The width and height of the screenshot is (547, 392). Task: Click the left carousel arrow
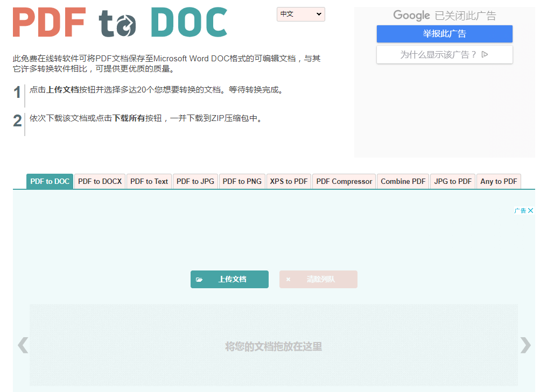23,345
